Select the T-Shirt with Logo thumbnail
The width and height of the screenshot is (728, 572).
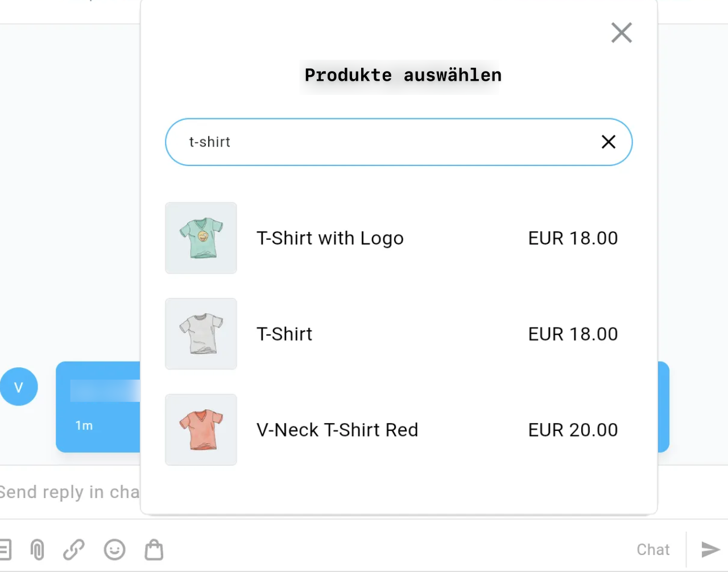(x=201, y=238)
